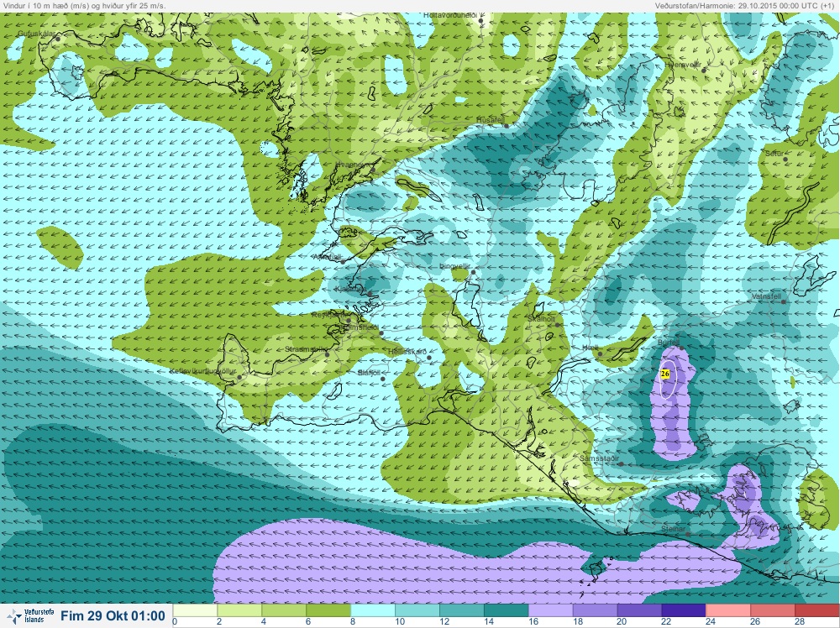Click the 'Fim 29 Okt 01:00' timestamp
Screen dimensions: 840x628
113,615
